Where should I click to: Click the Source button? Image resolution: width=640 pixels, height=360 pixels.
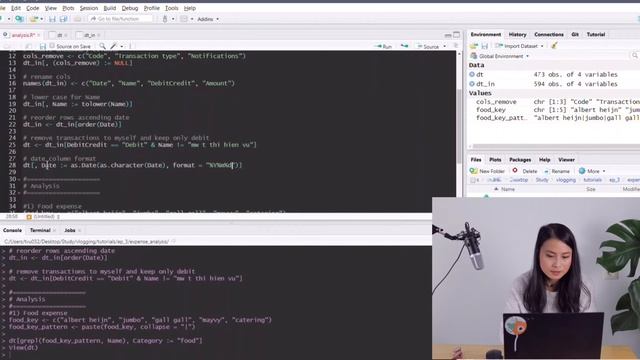(x=428, y=47)
